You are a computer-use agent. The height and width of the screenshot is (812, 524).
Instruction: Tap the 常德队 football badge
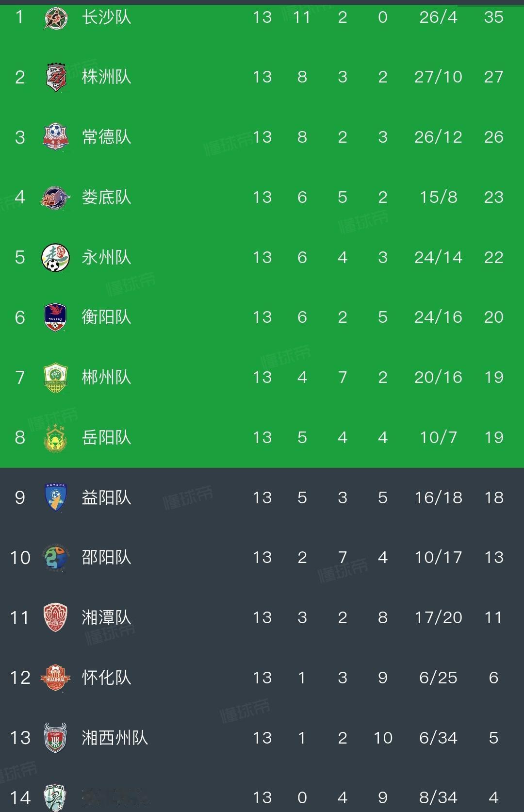(55, 137)
